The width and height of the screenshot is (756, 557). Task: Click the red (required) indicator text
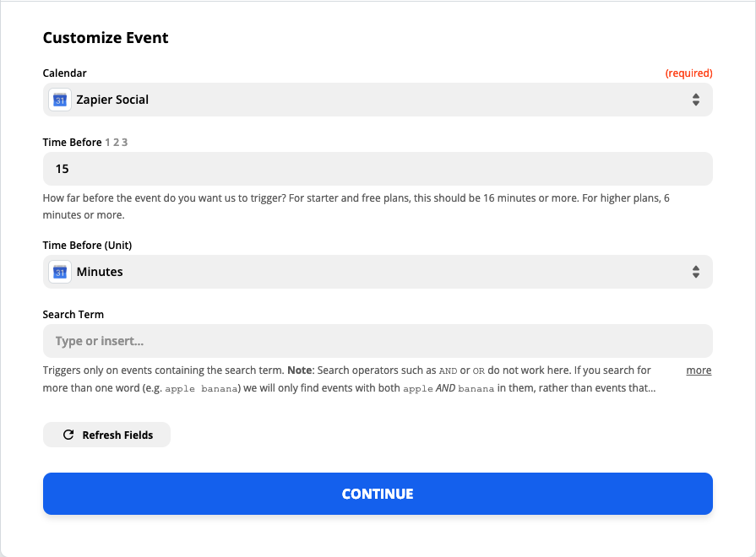point(688,73)
